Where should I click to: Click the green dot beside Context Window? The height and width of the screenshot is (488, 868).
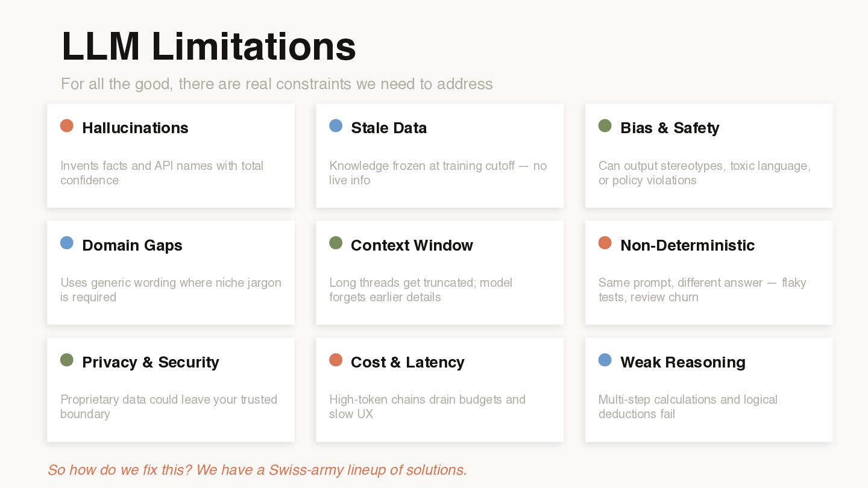(x=336, y=243)
